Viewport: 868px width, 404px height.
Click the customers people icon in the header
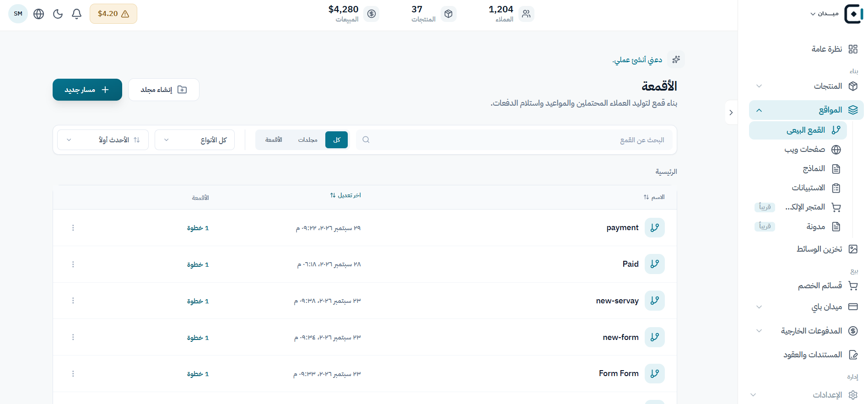pos(526,14)
